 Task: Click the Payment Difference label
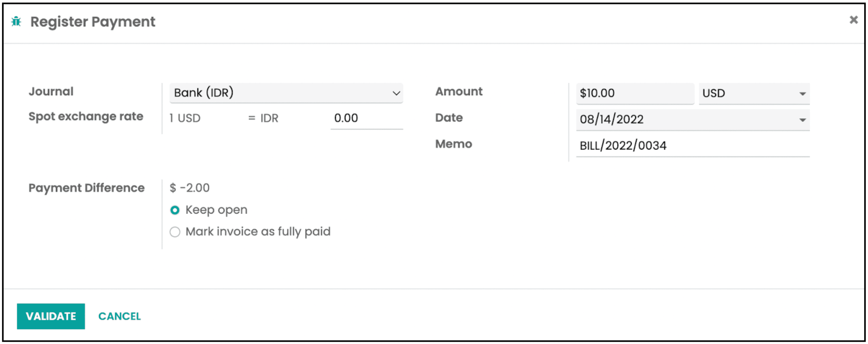87,188
